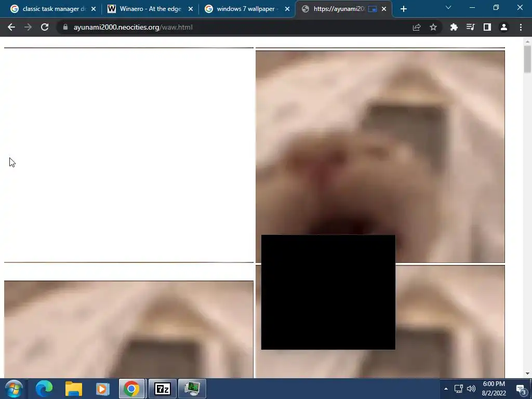
Task: Close the ayunami2000 tab
Action: pos(384,9)
